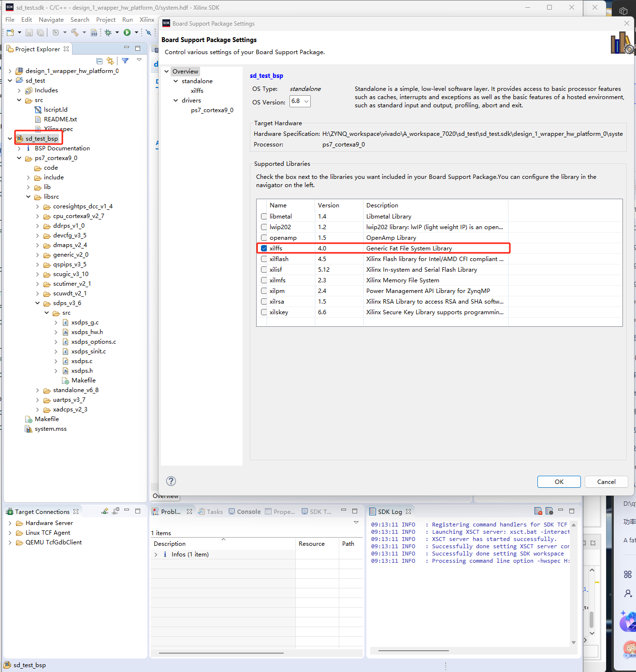
Task: Close the SDK Log tab via X
Action: tap(408, 511)
